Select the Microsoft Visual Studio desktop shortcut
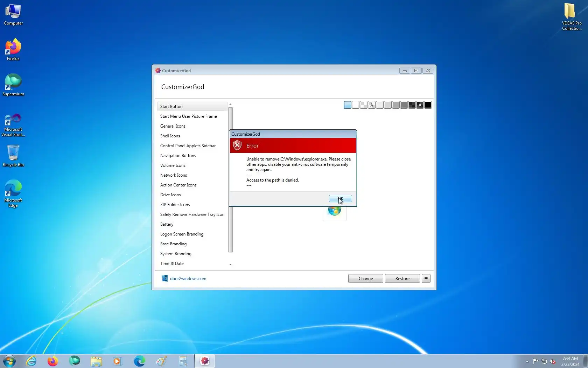Viewport: 588px width, 368px height. 13,125
